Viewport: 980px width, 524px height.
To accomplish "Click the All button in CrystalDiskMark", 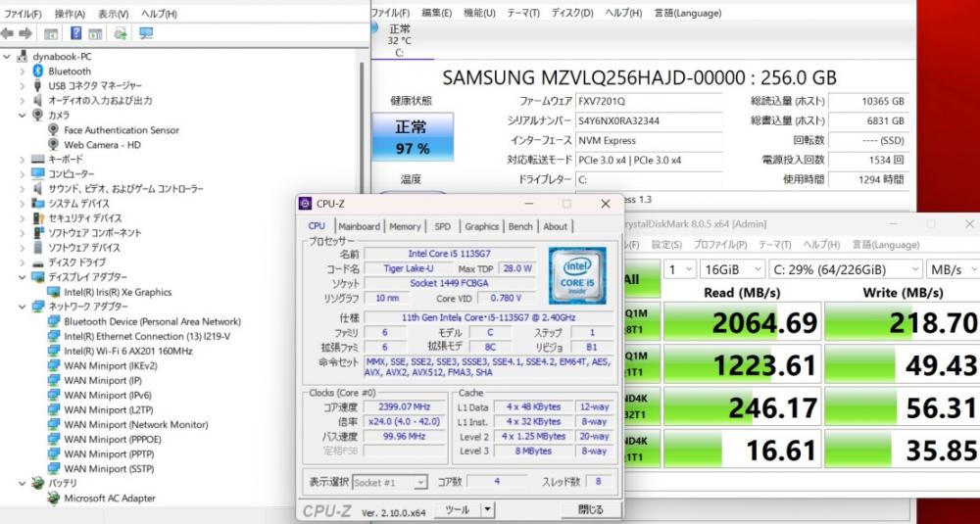I will tap(641, 278).
